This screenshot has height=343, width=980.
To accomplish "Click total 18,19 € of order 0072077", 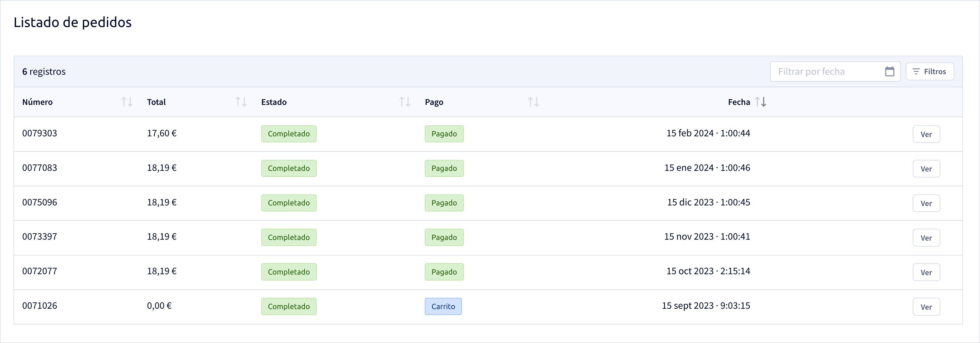I will tap(162, 271).
